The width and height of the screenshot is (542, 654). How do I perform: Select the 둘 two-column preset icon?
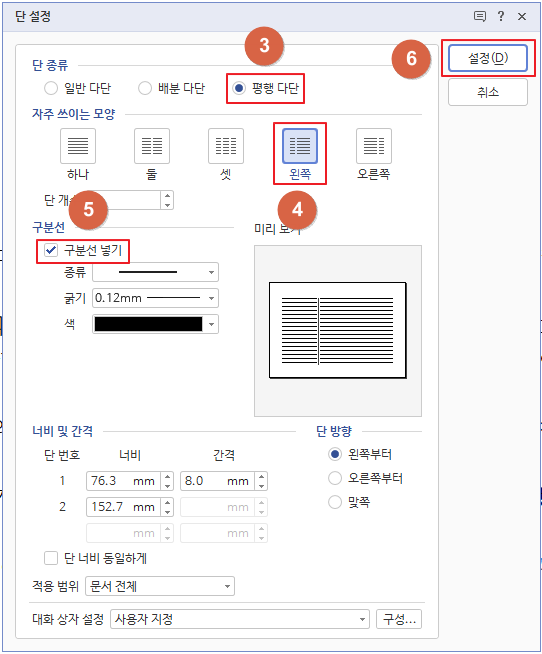pyautogui.click(x=152, y=146)
